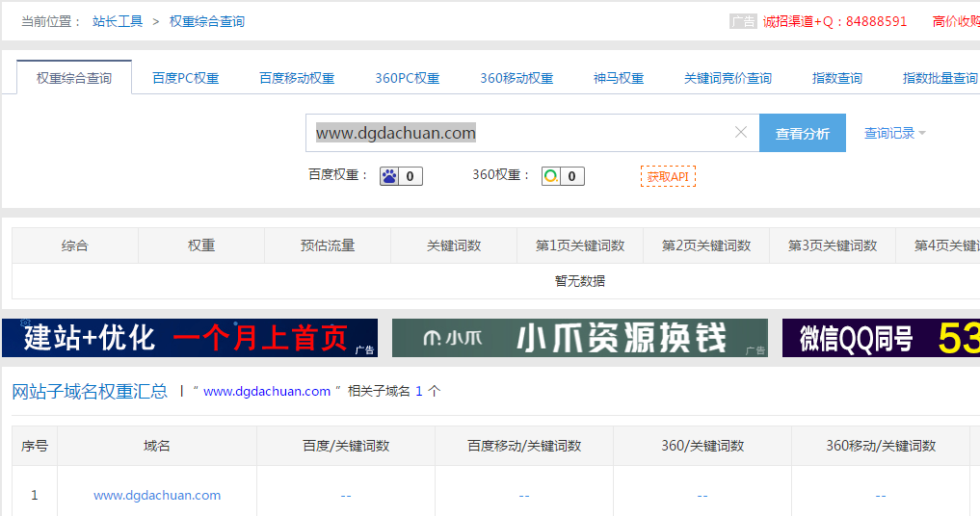Click the 权重 column header
The height and width of the screenshot is (516, 980).
click(201, 245)
